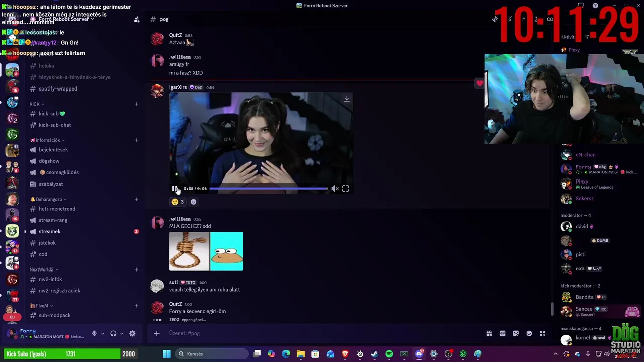Open the add-reaction emoji picker below the video
The height and width of the screenshot is (362, 644).
[x=193, y=202]
